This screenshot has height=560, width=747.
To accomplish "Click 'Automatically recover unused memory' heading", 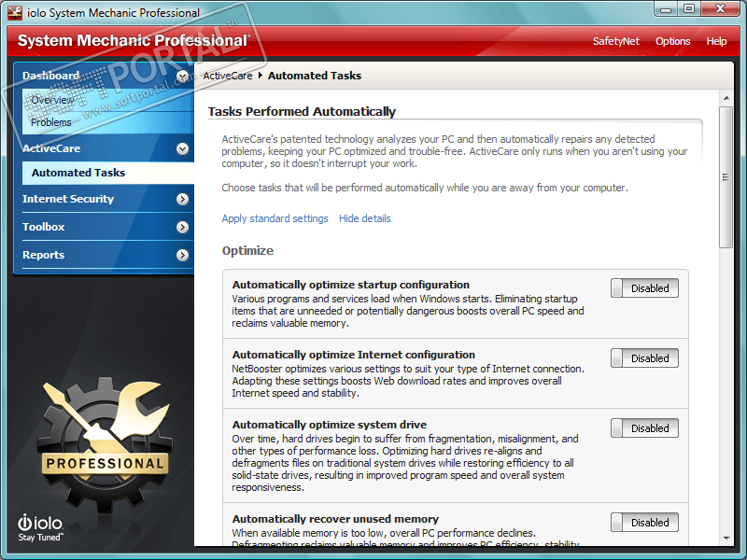I will 335,519.
